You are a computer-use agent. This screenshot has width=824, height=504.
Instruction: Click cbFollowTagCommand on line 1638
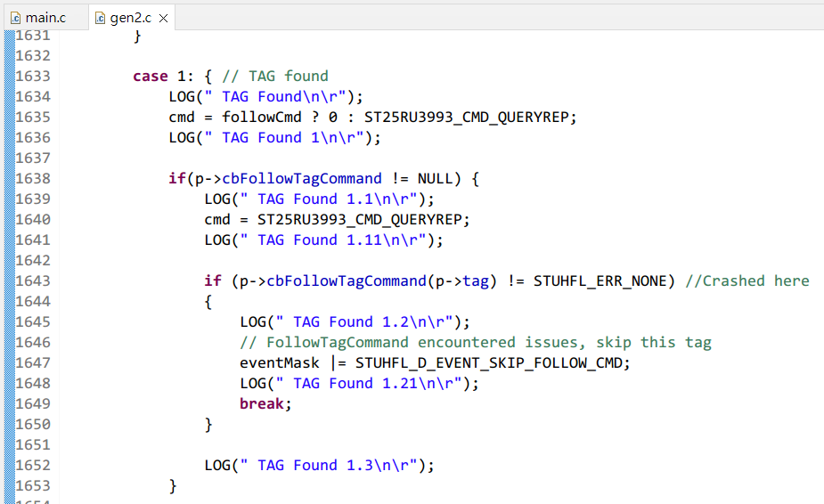click(x=302, y=179)
